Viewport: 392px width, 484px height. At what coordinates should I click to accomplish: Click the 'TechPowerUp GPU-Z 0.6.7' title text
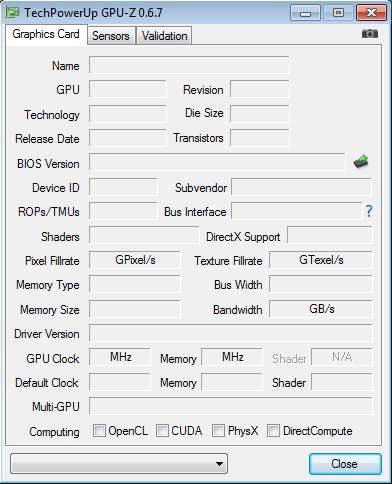[93, 13]
